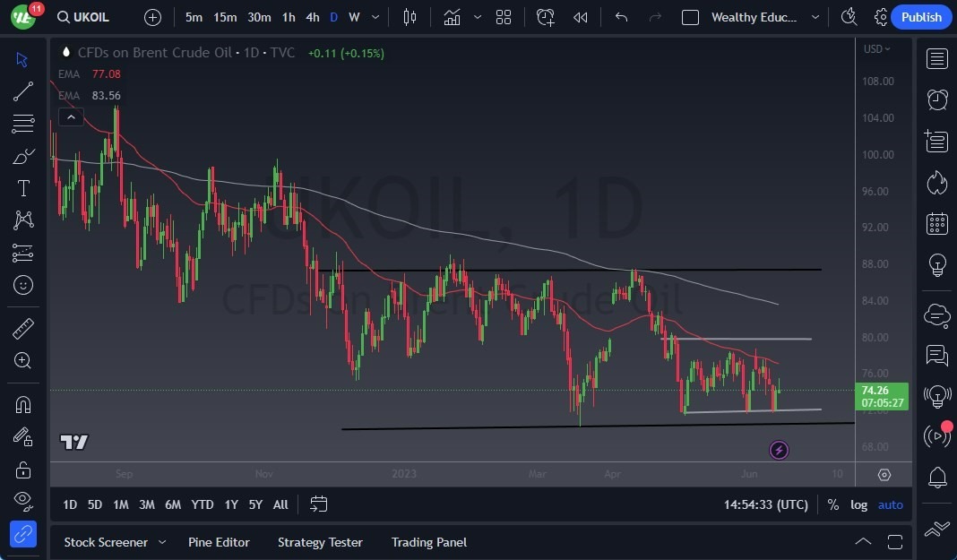Expand the timeframe intervals dropdown
Viewport: 957px width, 560px height.
(x=375, y=17)
